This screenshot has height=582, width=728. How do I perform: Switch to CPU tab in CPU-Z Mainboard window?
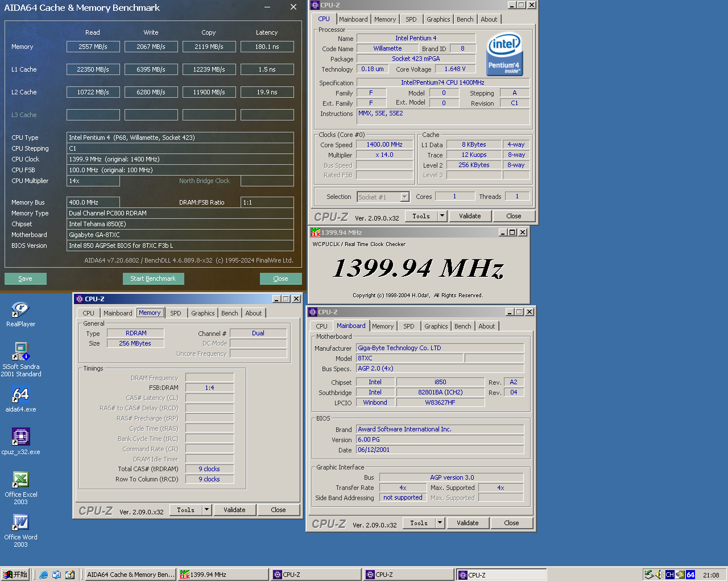[321, 326]
